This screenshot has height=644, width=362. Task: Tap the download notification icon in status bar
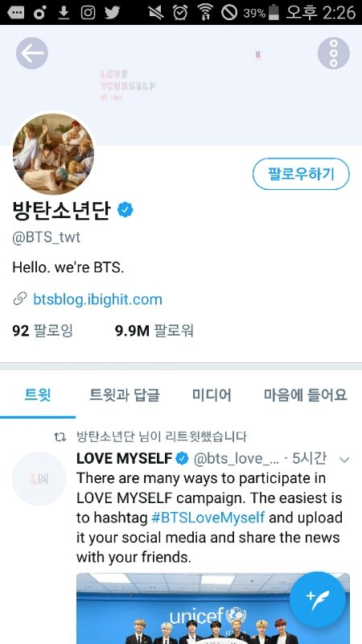click(64, 13)
